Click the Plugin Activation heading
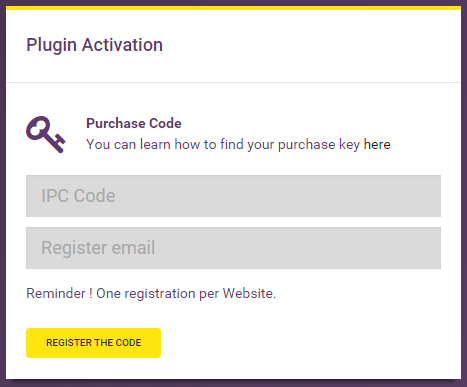The height and width of the screenshot is (387, 467). coord(94,45)
